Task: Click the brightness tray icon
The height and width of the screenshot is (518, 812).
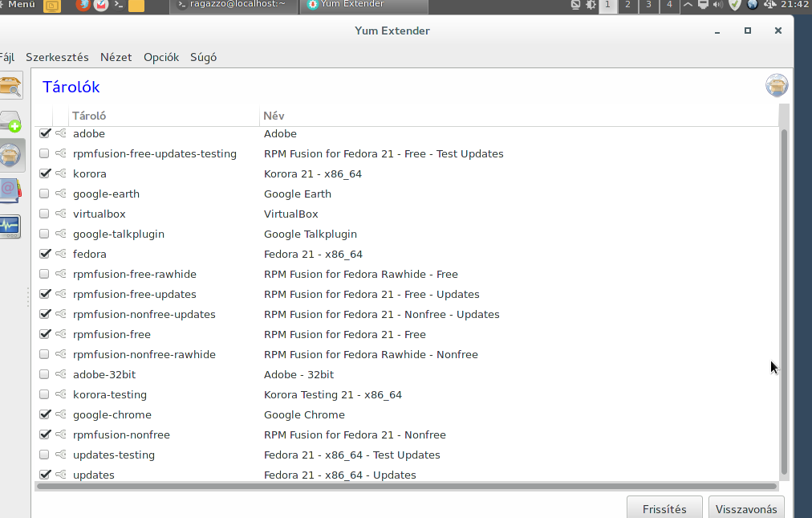Action: pos(591,5)
